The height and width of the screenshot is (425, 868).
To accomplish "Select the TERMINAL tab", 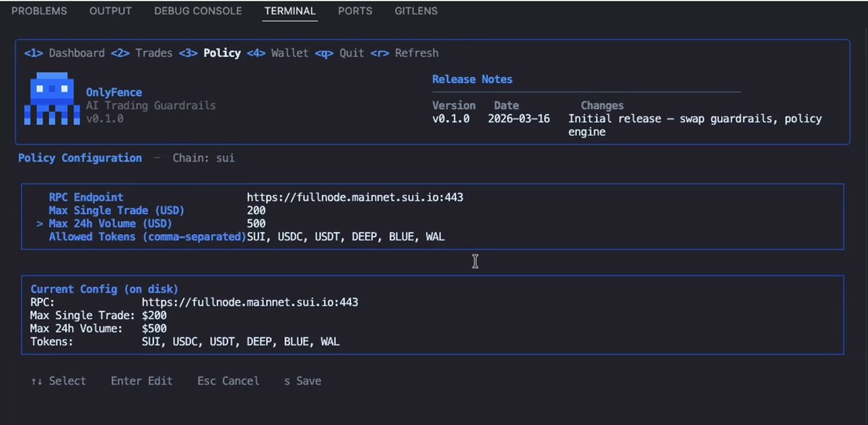I will 290,11.
